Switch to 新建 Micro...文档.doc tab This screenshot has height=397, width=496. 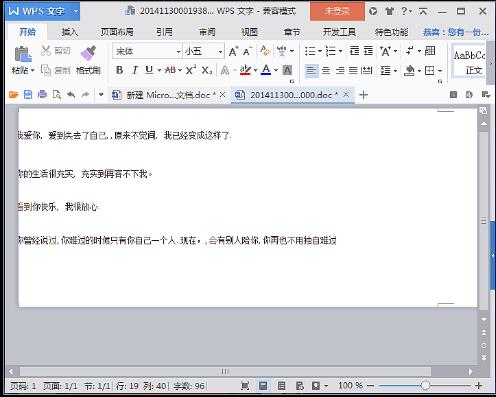tap(169, 95)
